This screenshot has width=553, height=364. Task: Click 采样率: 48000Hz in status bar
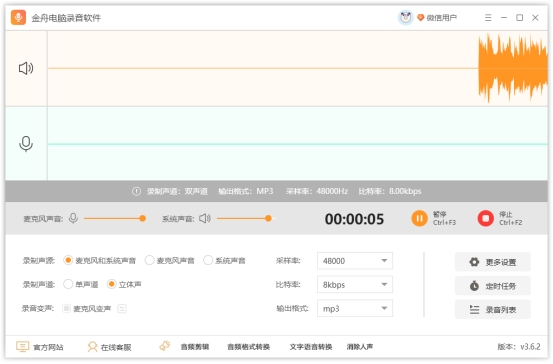coord(317,191)
